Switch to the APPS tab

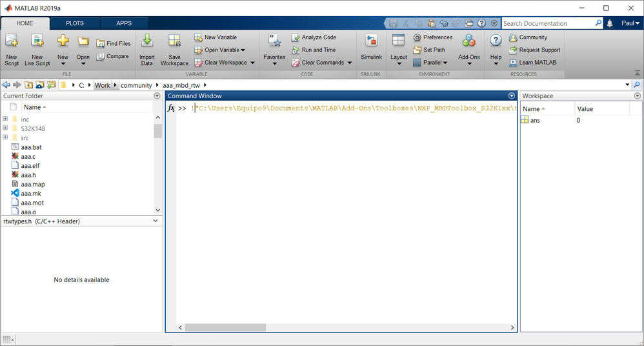point(124,23)
